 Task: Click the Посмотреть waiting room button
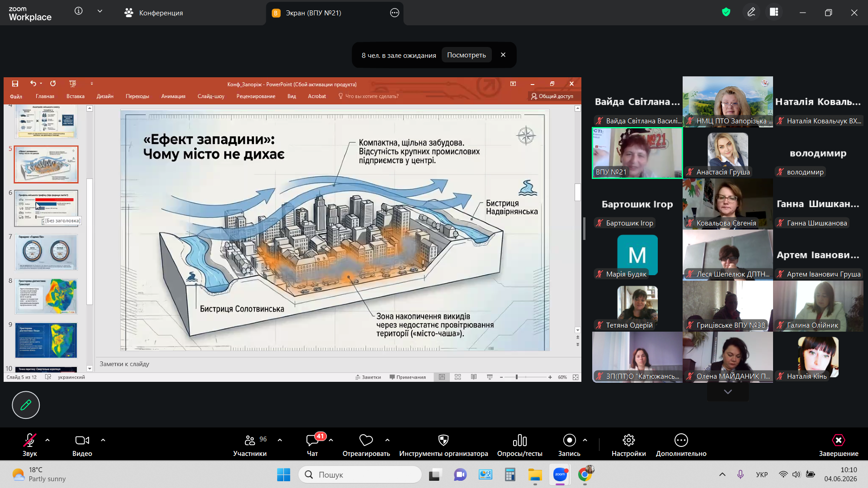pos(467,55)
